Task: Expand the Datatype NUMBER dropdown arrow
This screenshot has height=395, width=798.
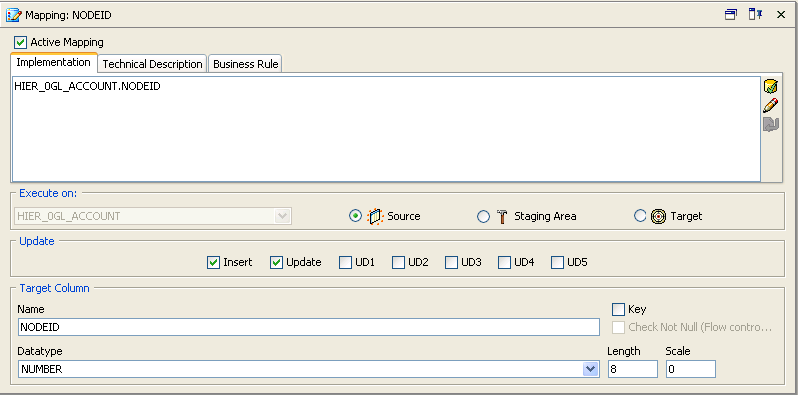Action: (590, 369)
